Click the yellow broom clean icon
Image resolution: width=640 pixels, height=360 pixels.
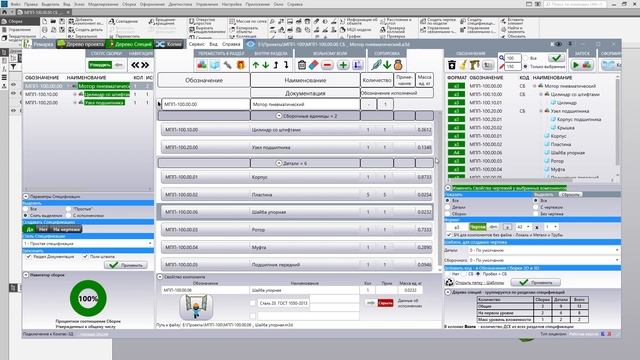coord(463,65)
